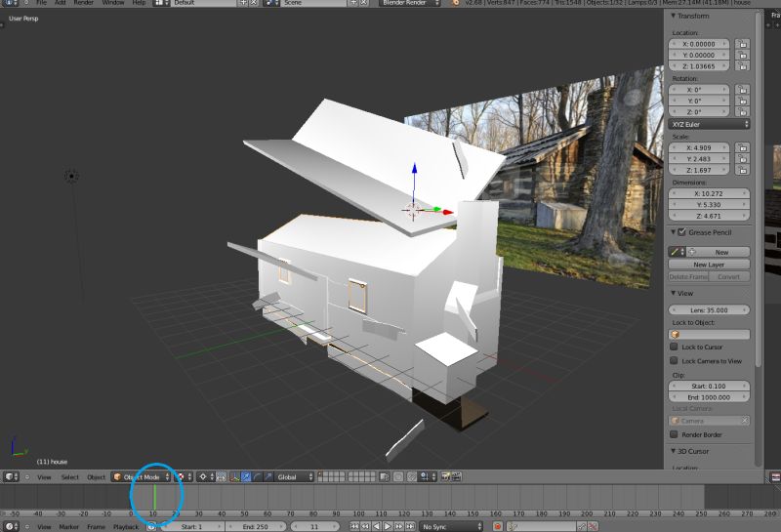Play the animation in reverse
Viewport: 781px width, 532px height.
pyautogui.click(x=376, y=526)
